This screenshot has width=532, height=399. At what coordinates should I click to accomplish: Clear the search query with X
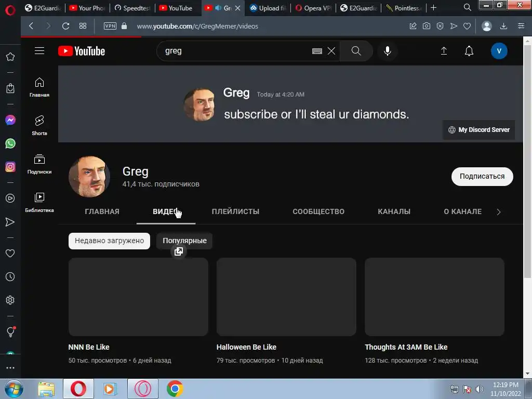click(331, 51)
